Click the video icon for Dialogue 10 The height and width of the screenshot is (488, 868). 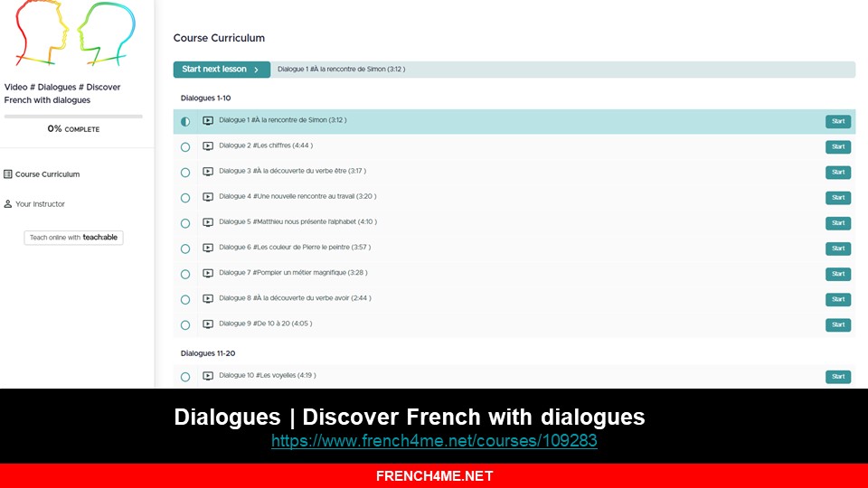click(208, 376)
